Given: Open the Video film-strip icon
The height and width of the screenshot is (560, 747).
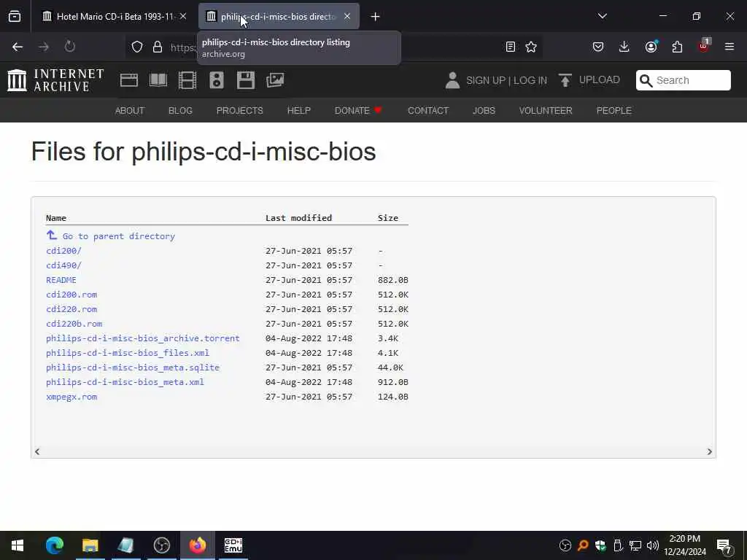Looking at the screenshot, I should tap(187, 80).
